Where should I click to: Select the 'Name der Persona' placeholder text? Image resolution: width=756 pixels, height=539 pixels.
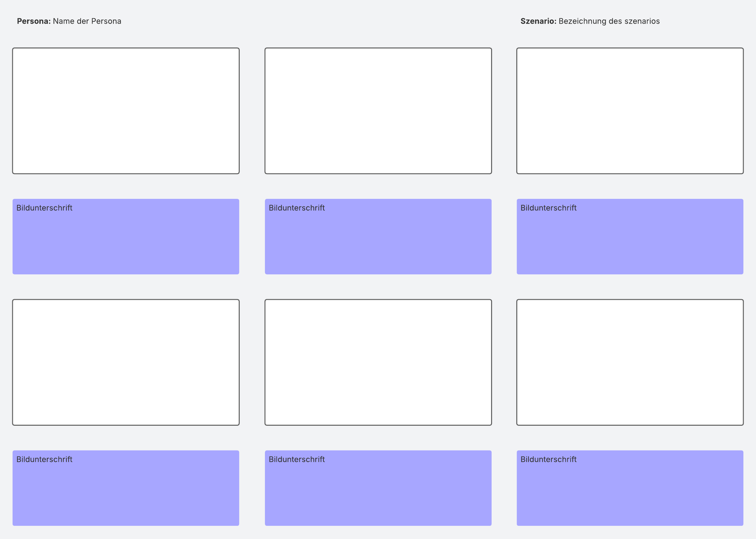(x=87, y=21)
